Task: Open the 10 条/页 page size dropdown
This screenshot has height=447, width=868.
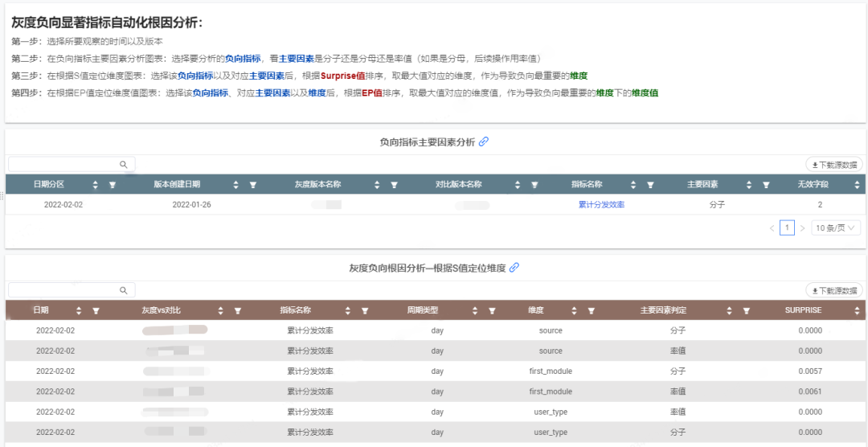Action: tap(836, 228)
